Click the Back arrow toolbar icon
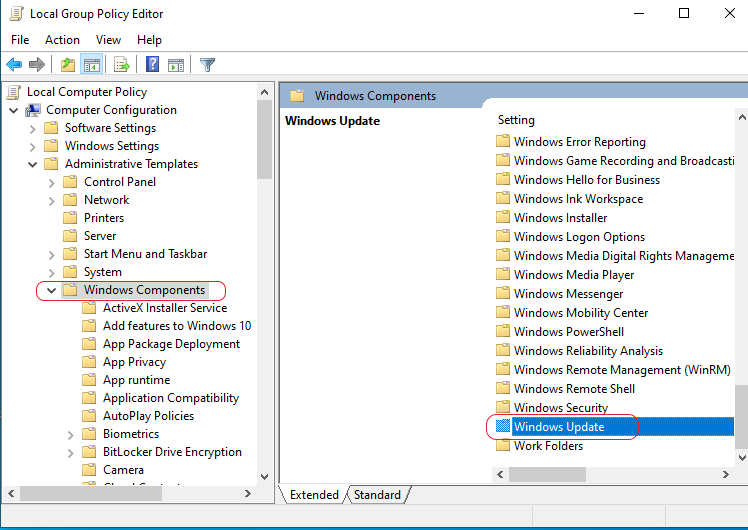 (14, 64)
